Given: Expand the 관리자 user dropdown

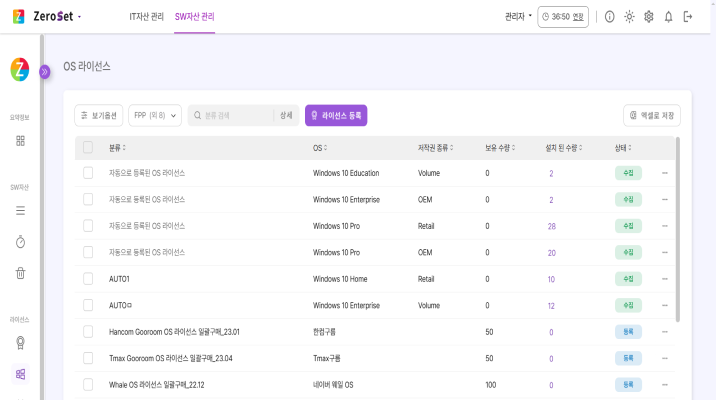Looking at the screenshot, I should [518, 17].
